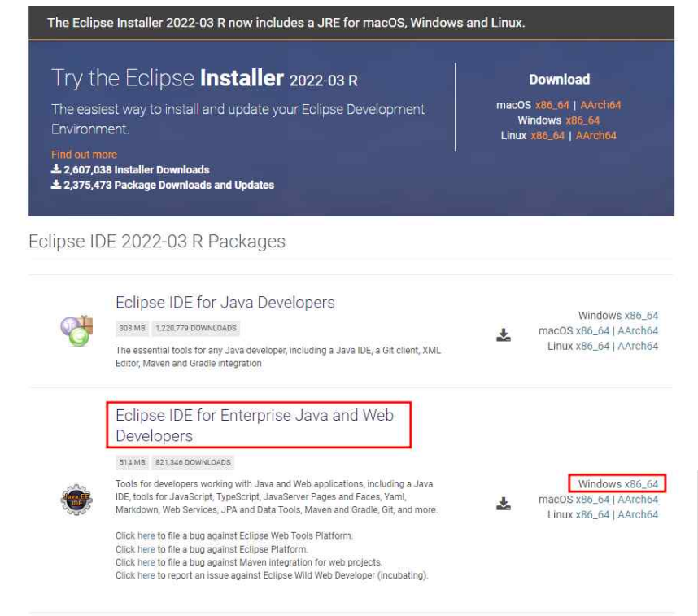This screenshot has width=698, height=616.
Task: Open Eclipse IDE for Java Developers title
Action: [225, 303]
